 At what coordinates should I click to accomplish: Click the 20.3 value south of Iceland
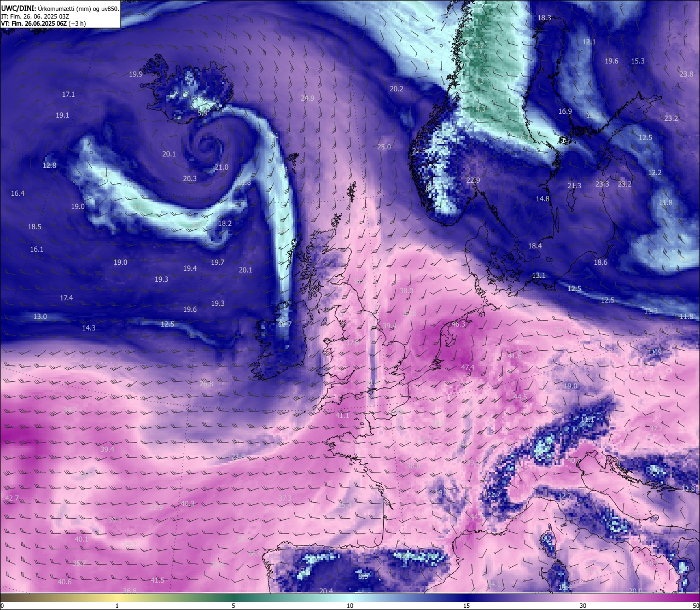190,179
